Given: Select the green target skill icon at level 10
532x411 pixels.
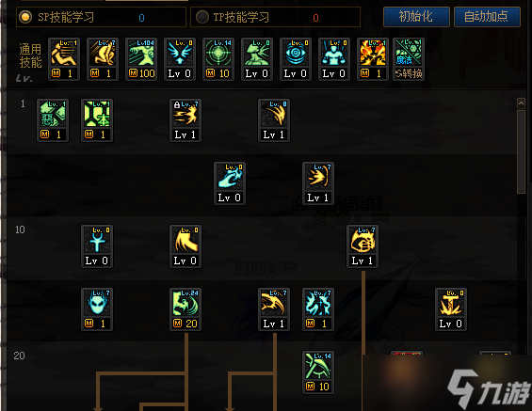Looking at the screenshot, I should (218, 59).
